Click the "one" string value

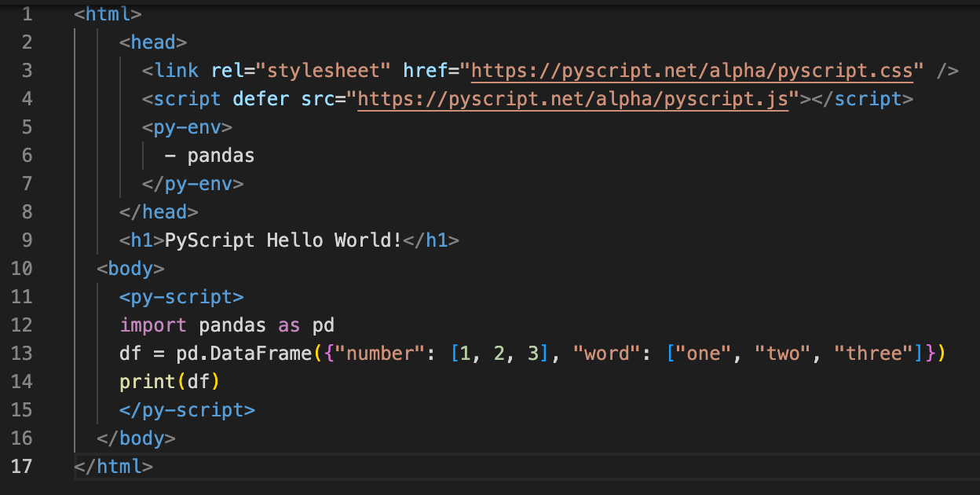pyautogui.click(x=704, y=354)
